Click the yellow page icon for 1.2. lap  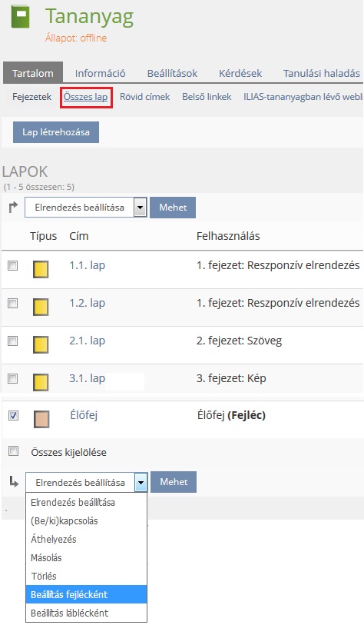[x=41, y=307]
